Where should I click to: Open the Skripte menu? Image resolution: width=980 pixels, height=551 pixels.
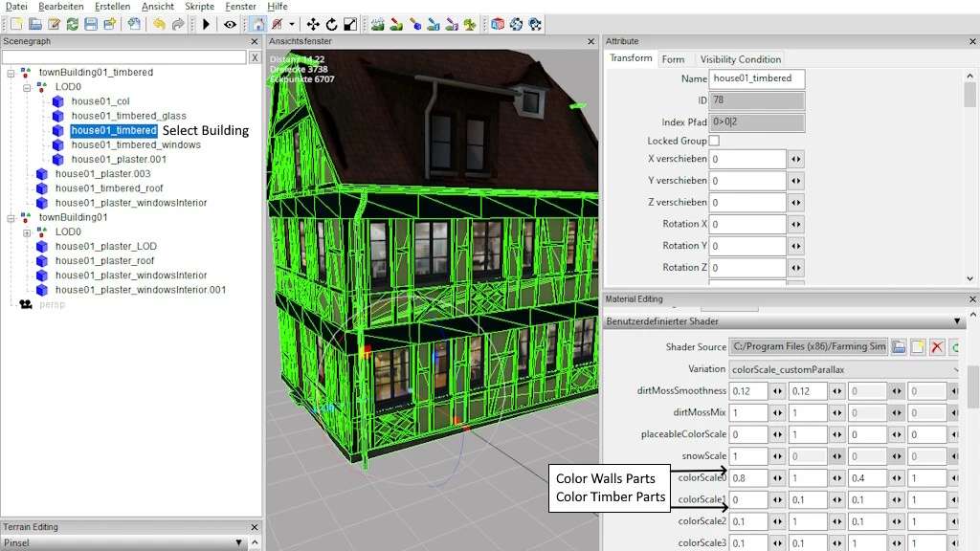tap(199, 7)
